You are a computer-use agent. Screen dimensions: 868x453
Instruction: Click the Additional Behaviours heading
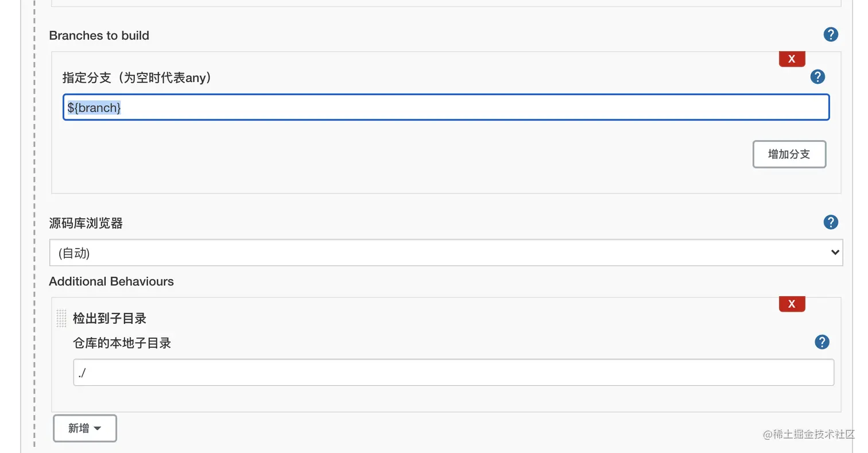[x=111, y=281]
